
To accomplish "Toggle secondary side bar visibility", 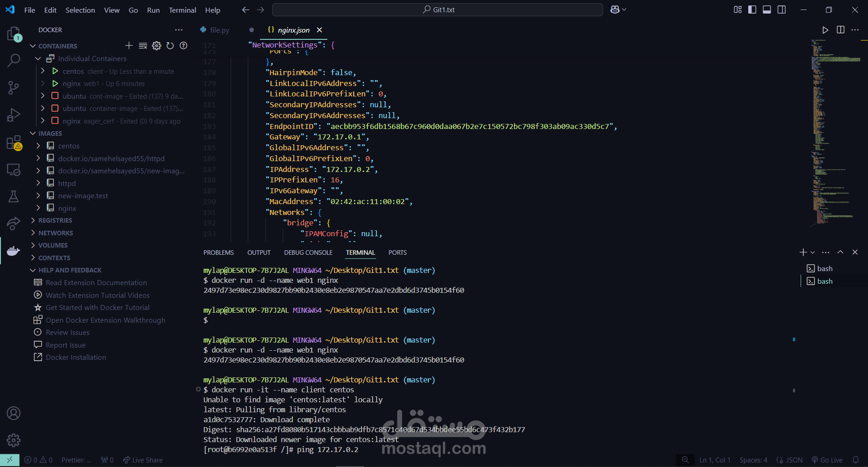I will [782, 10].
